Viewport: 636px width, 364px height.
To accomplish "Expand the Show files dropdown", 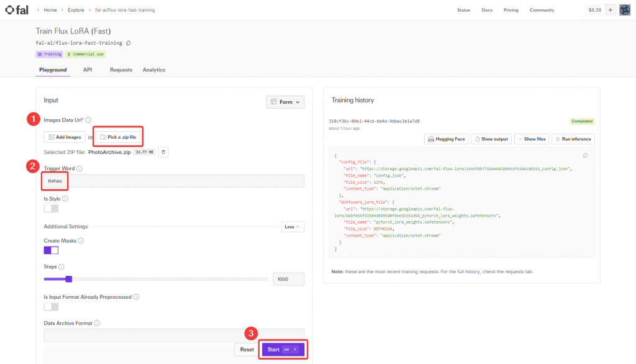I will coord(532,139).
